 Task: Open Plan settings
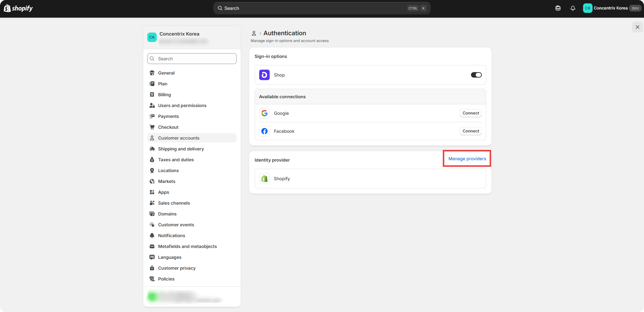click(x=192, y=84)
